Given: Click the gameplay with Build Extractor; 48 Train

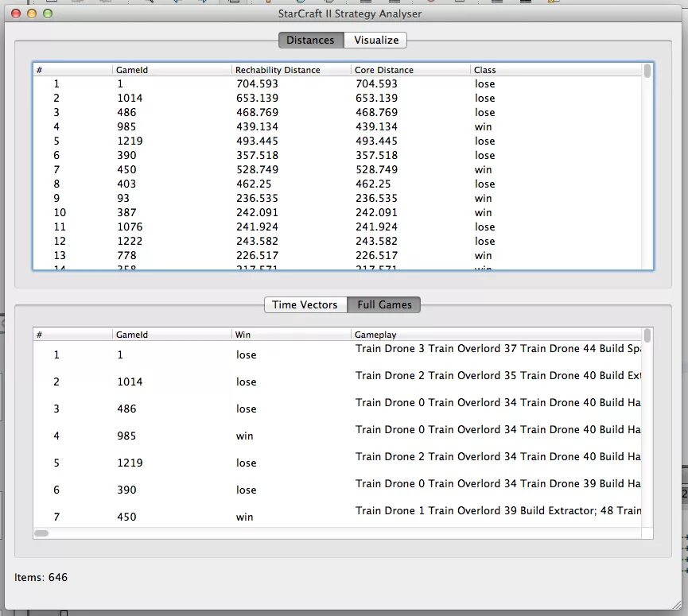Looking at the screenshot, I should [498, 511].
